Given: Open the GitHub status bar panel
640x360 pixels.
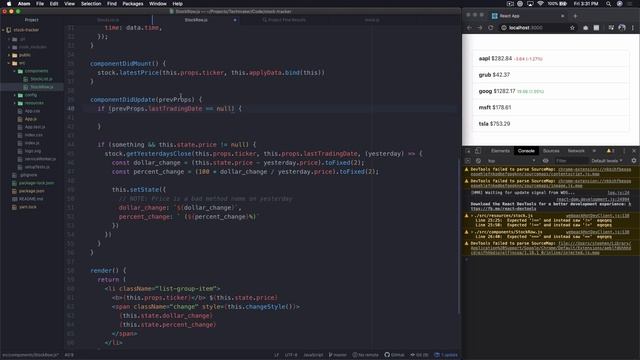Looking at the screenshot, I should 394,355.
